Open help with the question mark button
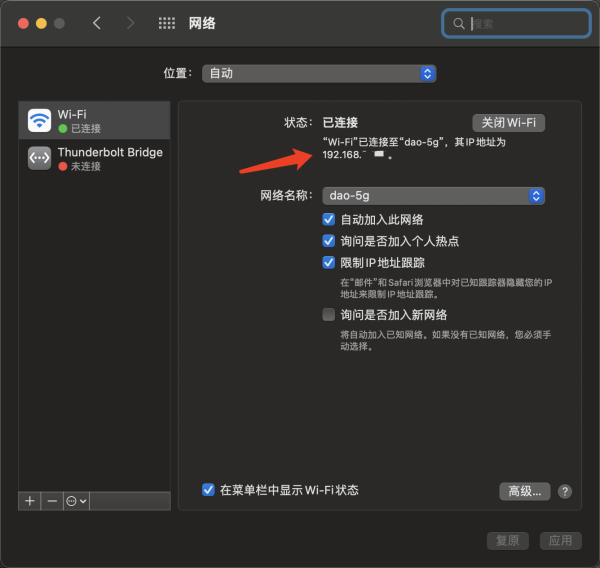The width and height of the screenshot is (600, 568). tap(565, 491)
